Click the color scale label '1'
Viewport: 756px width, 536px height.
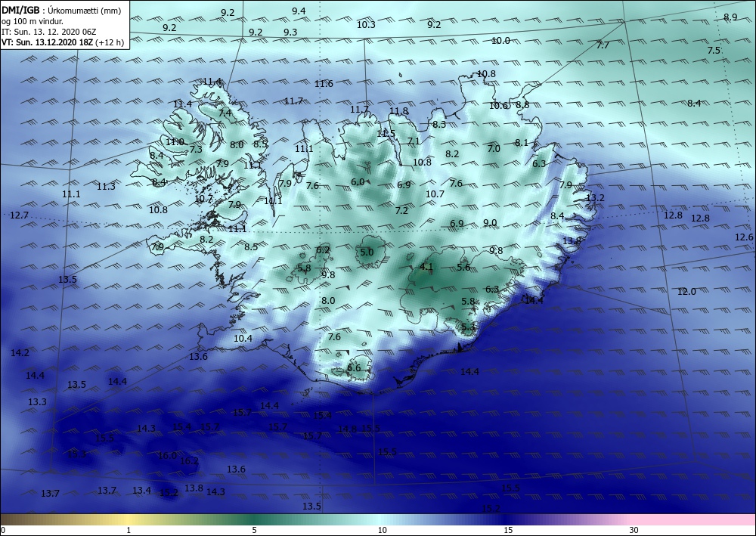click(x=129, y=530)
